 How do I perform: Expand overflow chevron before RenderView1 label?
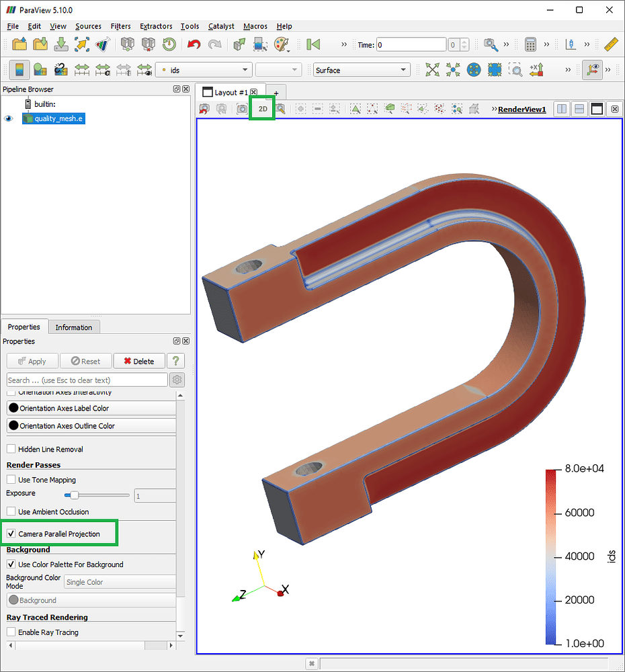coord(494,109)
